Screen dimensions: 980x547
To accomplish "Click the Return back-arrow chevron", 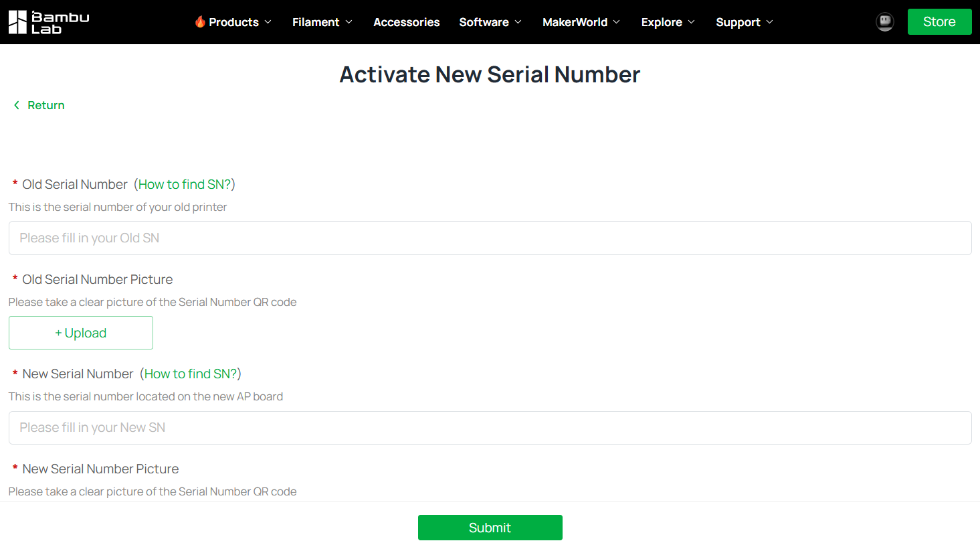I will [x=17, y=105].
